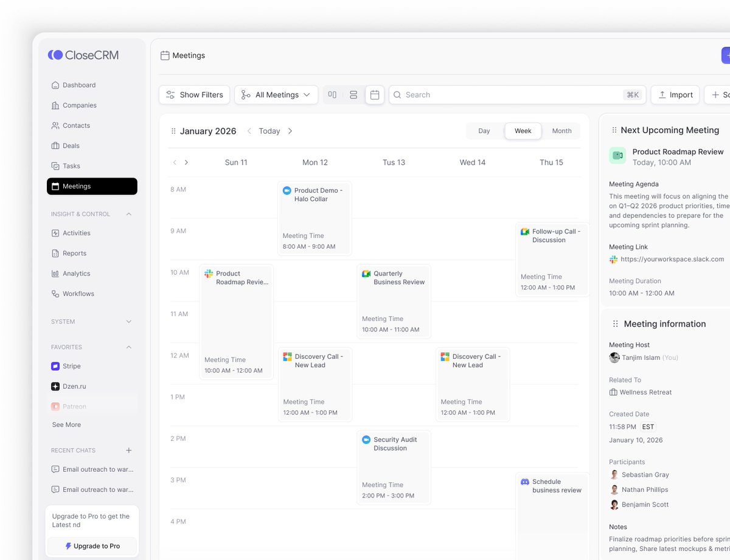Switch to Month view tab

(561, 131)
